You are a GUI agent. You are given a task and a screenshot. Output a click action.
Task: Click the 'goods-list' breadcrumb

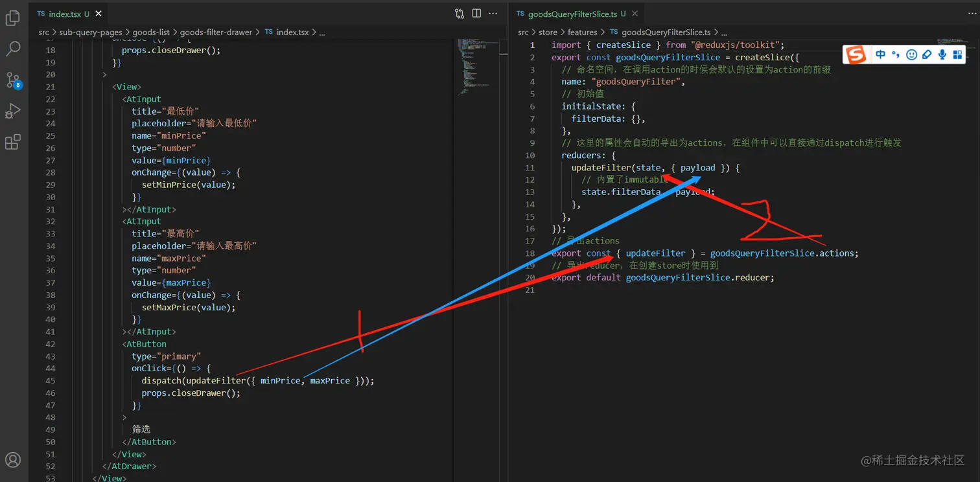click(x=151, y=32)
